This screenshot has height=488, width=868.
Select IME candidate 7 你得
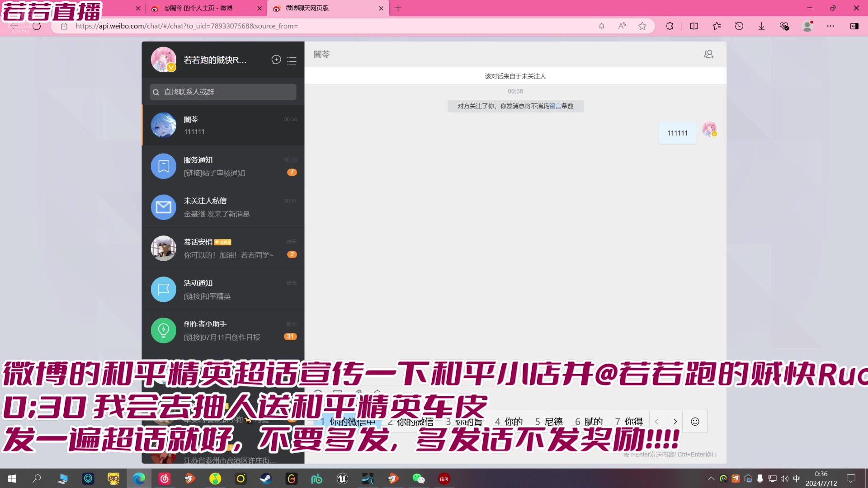click(629, 422)
